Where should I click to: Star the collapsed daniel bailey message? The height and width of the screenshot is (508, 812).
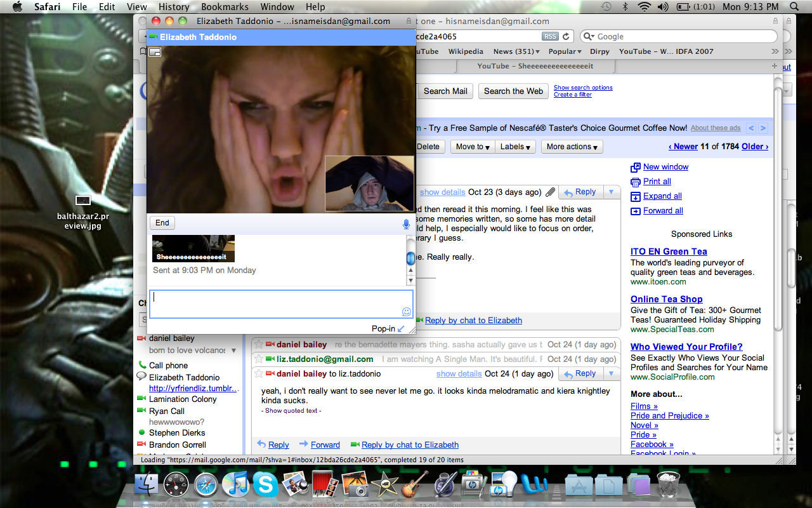(x=259, y=345)
